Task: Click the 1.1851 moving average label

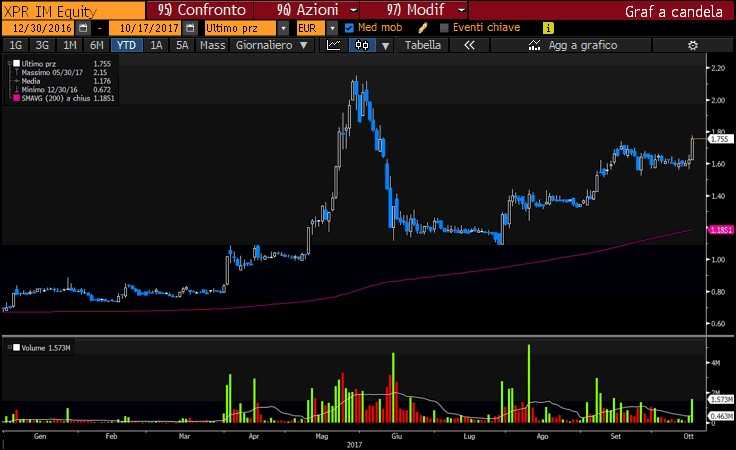Action: [720, 230]
